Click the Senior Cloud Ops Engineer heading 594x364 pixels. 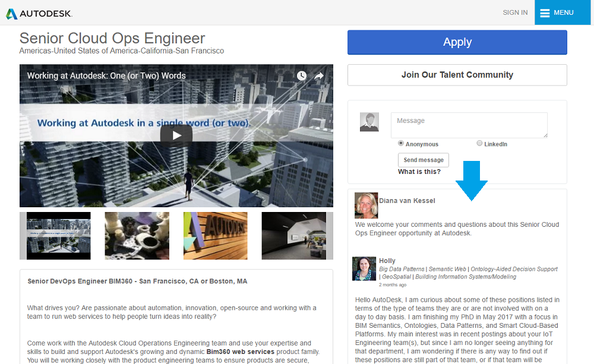112,38
